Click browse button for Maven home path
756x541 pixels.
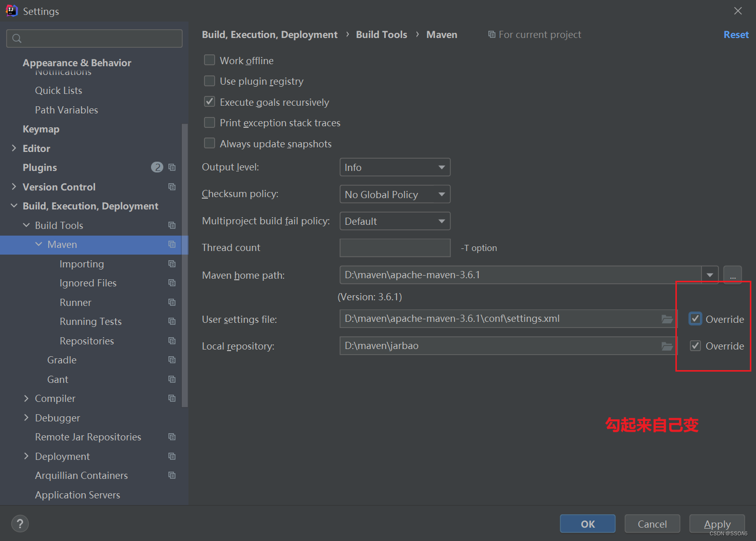733,275
